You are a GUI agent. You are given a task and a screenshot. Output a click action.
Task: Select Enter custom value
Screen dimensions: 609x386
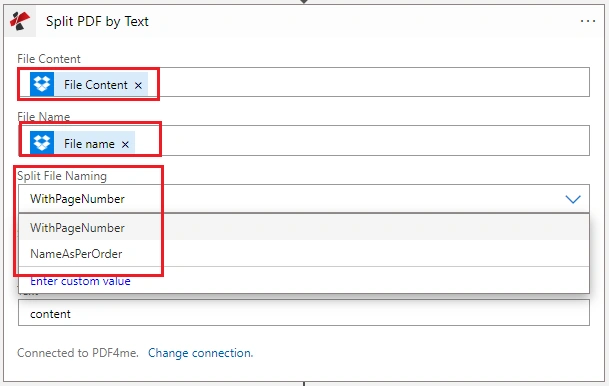[80, 281]
